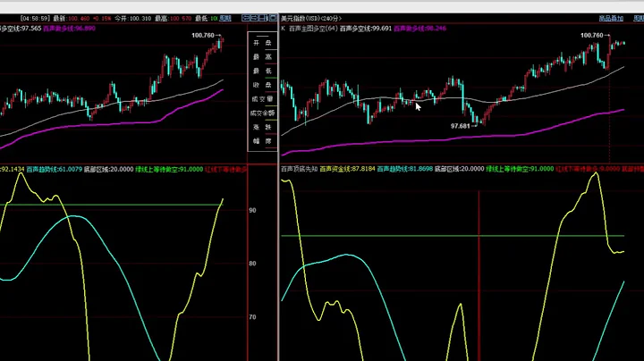This screenshot has width=644, height=361.
Task: Click the 美元指数(USD)<240分> chart title
Action: (311, 19)
